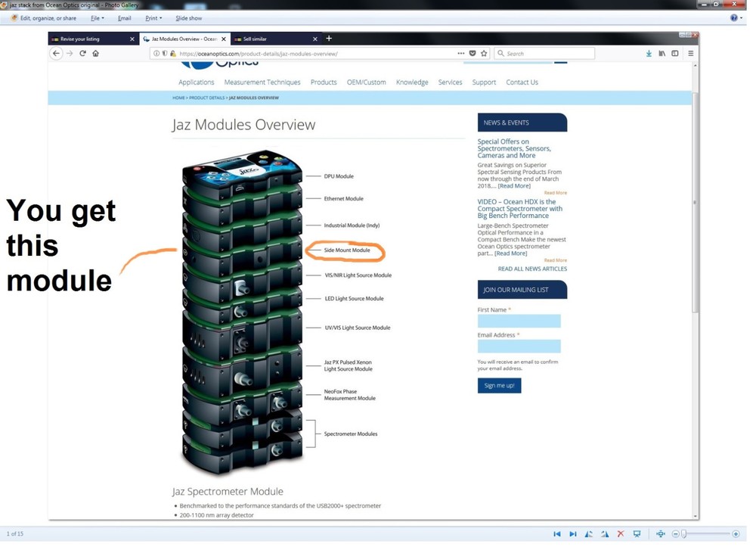Close the Sell similar tab

[x=314, y=39]
